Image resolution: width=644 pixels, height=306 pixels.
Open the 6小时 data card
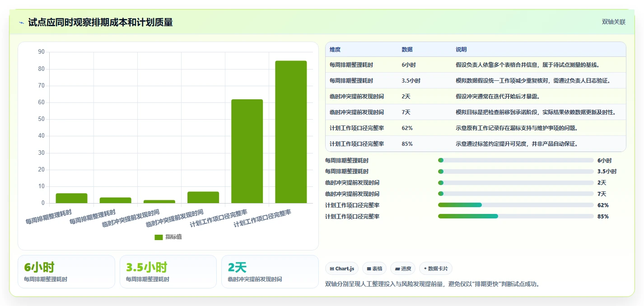(66, 272)
